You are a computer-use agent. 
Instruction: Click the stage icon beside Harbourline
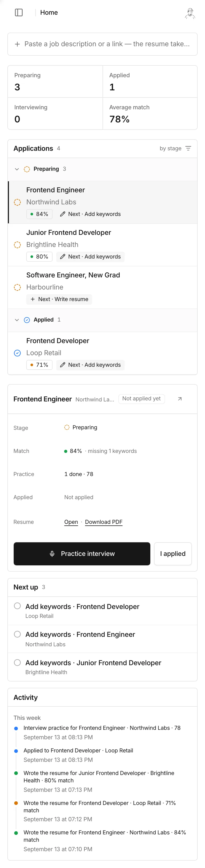pos(17,287)
